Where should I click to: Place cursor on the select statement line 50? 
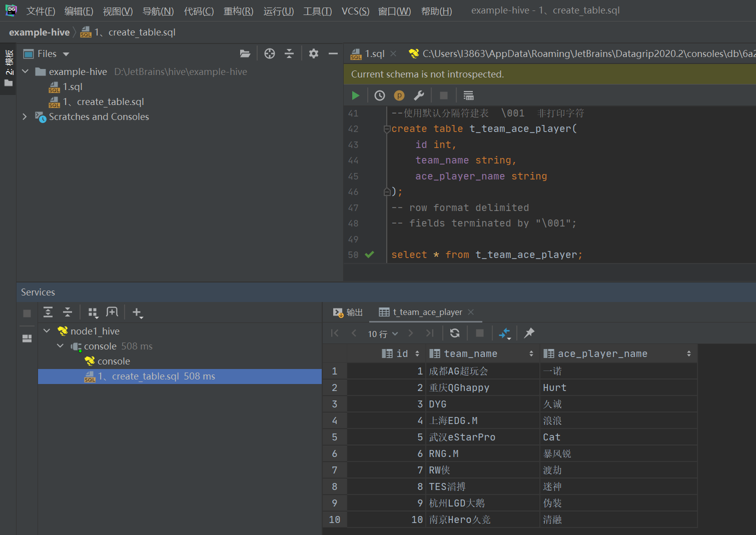486,254
